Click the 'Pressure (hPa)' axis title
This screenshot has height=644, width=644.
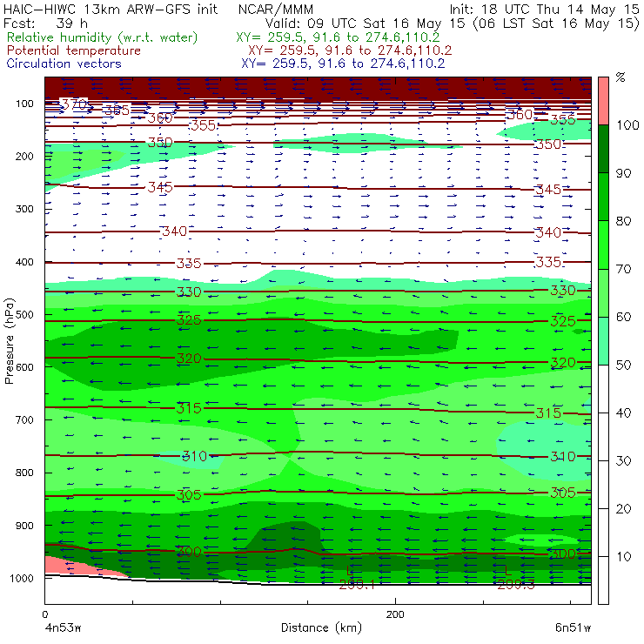coord(9,341)
